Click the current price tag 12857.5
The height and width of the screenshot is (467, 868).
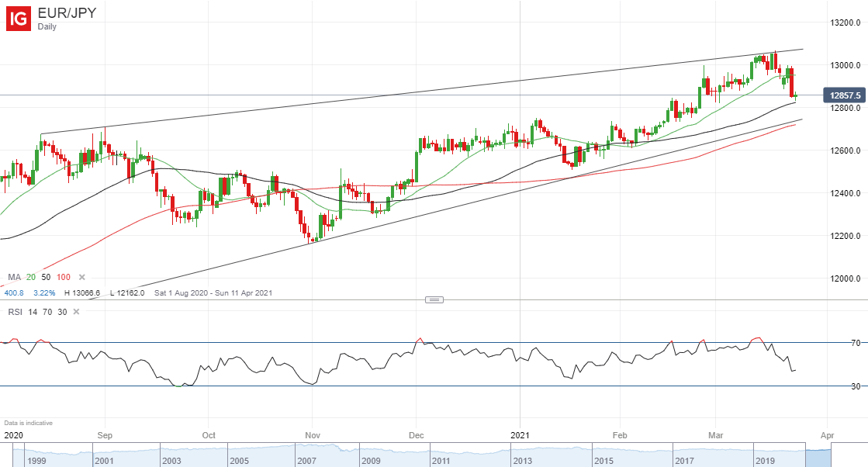845,95
